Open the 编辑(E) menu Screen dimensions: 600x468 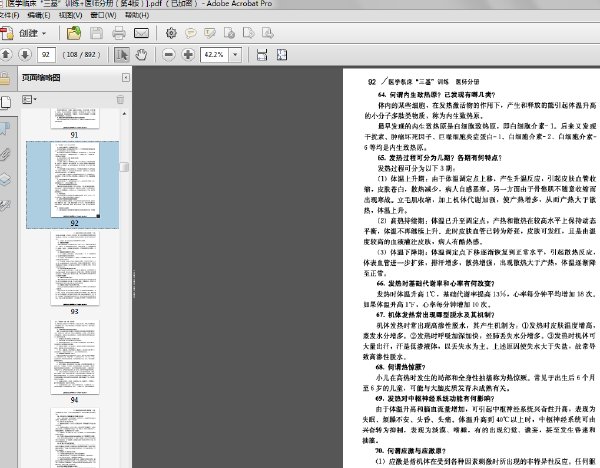[x=39, y=15]
